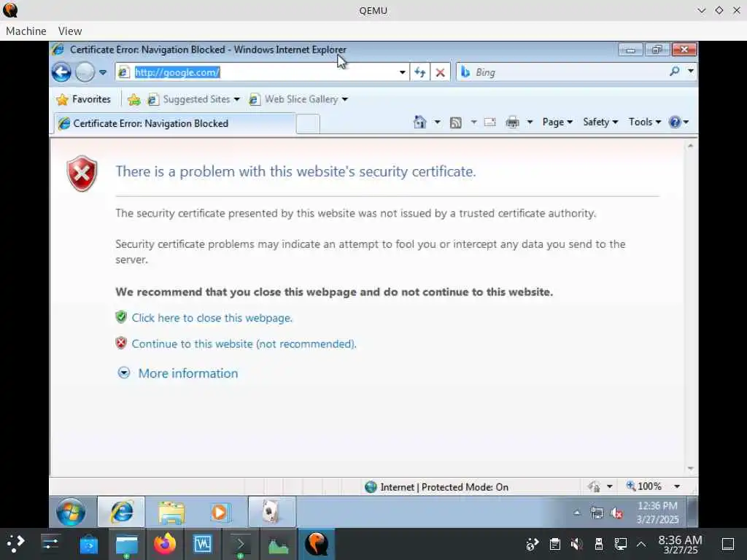The height and width of the screenshot is (560, 747).
Task: Click the Add to Favorites Bar icon
Action: point(134,99)
